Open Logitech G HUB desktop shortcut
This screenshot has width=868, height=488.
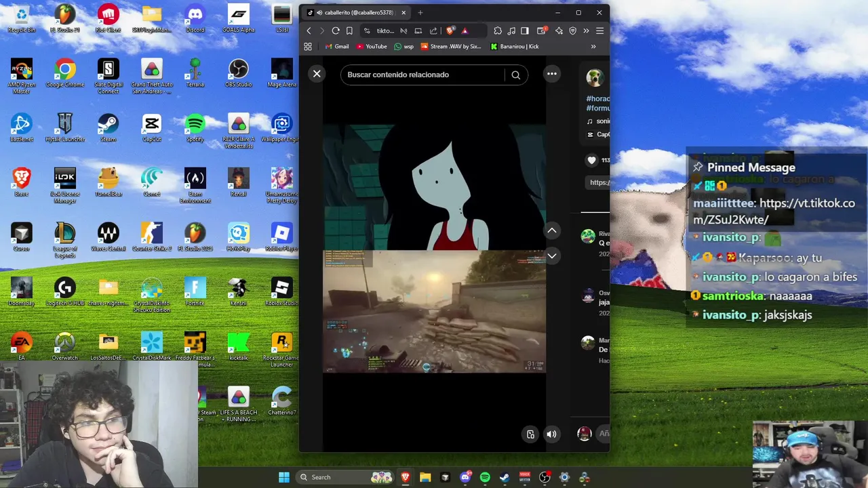tap(65, 292)
